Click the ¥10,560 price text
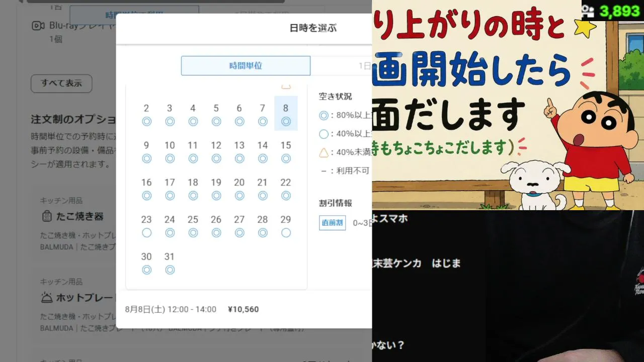This screenshot has height=362, width=644. pos(244,309)
